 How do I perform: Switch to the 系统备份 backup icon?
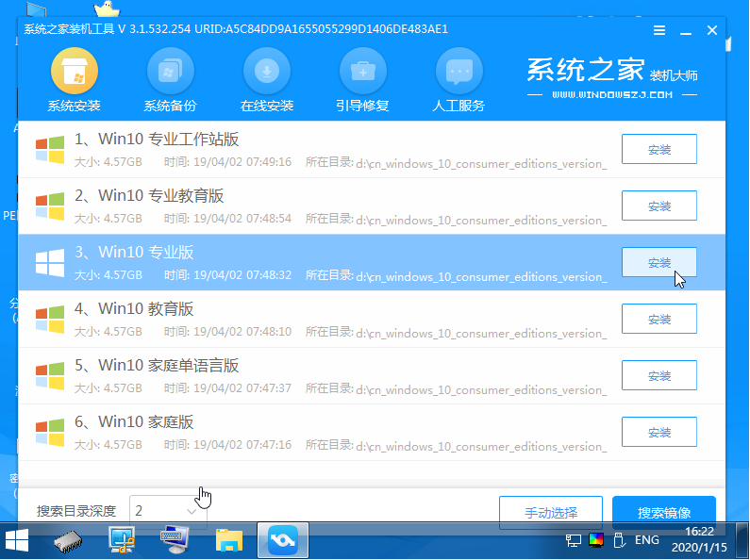(x=170, y=71)
